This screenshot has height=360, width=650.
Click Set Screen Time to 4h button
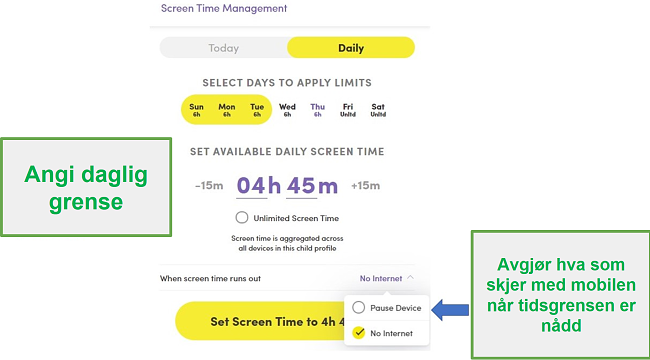(260, 321)
